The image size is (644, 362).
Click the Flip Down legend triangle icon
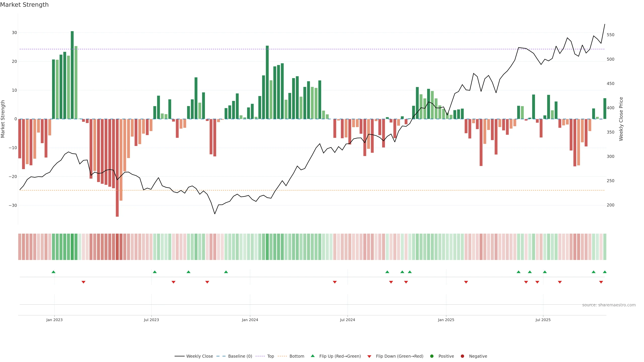click(369, 356)
